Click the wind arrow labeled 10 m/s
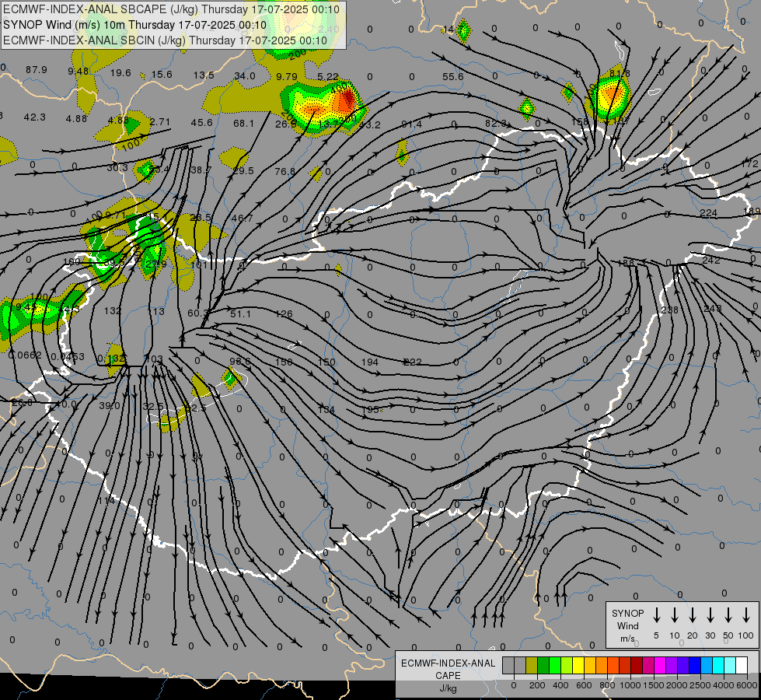761x700 pixels. [x=675, y=615]
